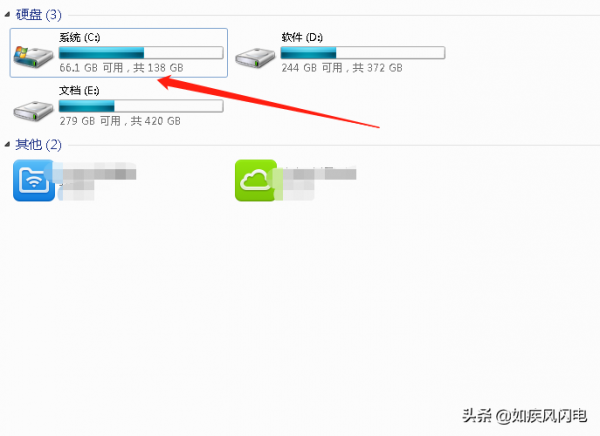Select the 系统 (C:) drive icon

pyautogui.click(x=33, y=57)
